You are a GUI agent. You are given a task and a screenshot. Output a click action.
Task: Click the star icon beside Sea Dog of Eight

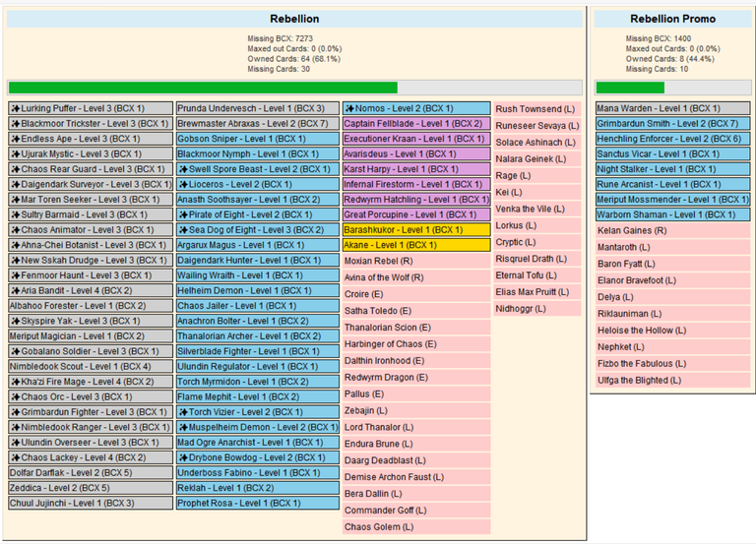(x=183, y=230)
